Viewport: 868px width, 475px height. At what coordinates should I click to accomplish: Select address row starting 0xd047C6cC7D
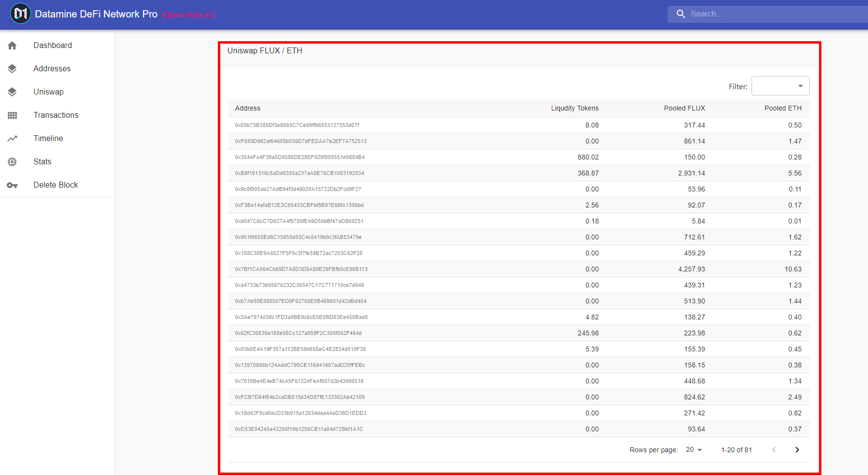518,221
